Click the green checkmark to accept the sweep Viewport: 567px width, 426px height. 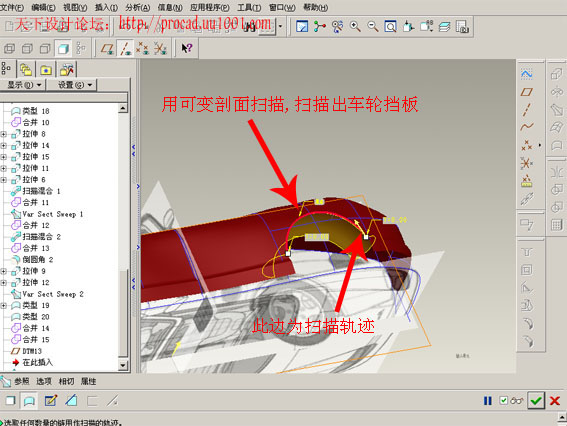536,400
